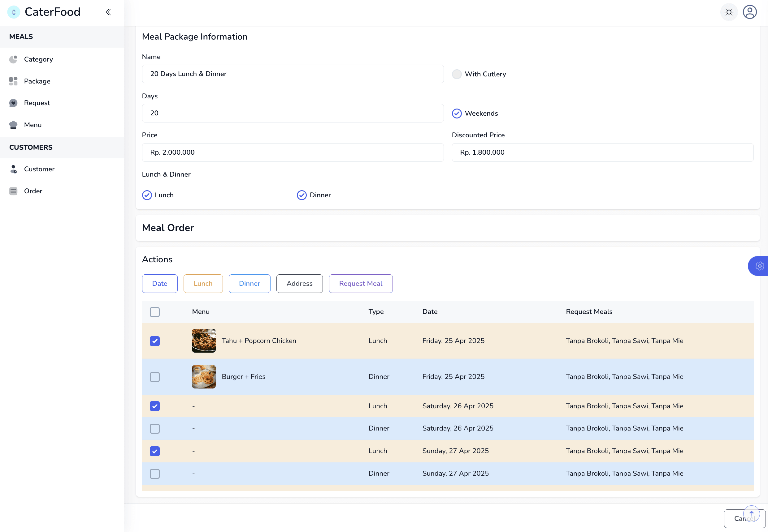Open the Address action tab

[x=299, y=283]
